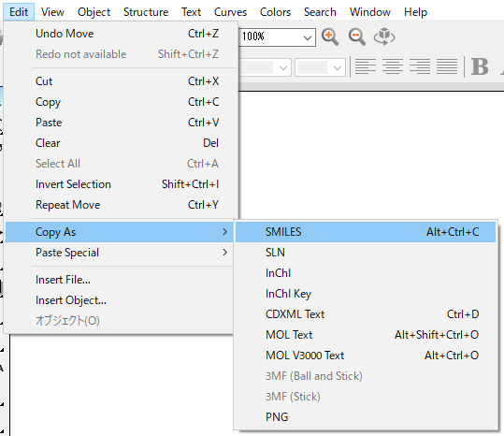
Task: Open the font name dropdown arrow
Action: pos(283,68)
